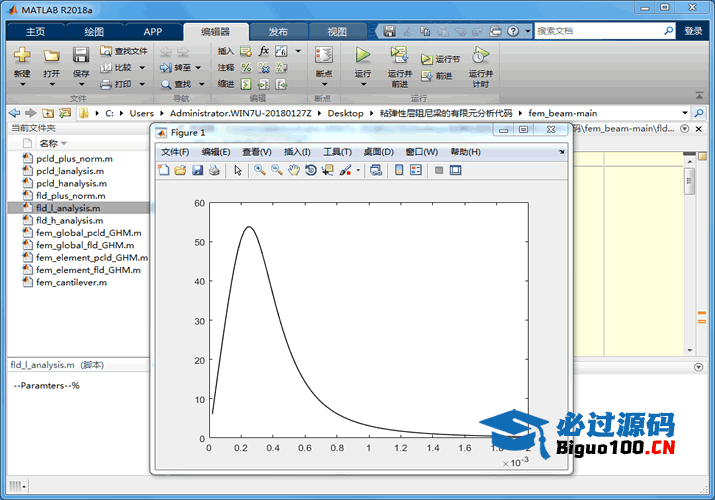Toggle the Brush data tool
Viewport: 715px width, 500px height.
tap(345, 170)
